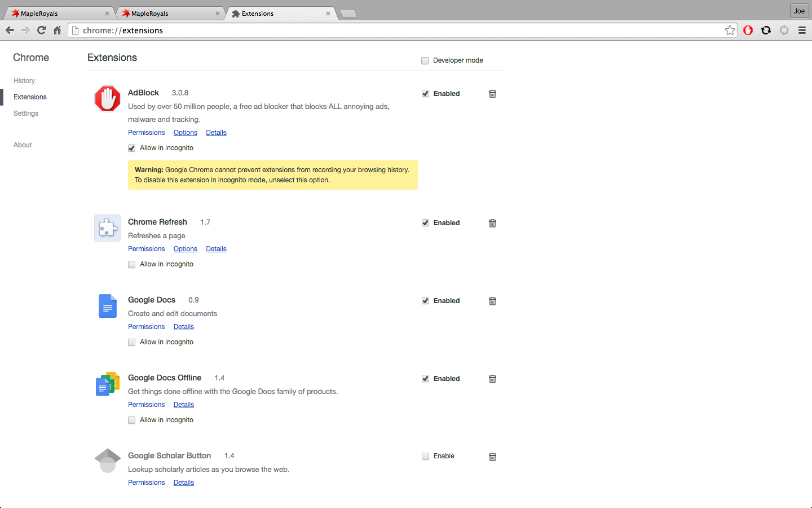Check Enable for Google Scholar Button
The height and width of the screenshot is (508, 812).
point(425,456)
